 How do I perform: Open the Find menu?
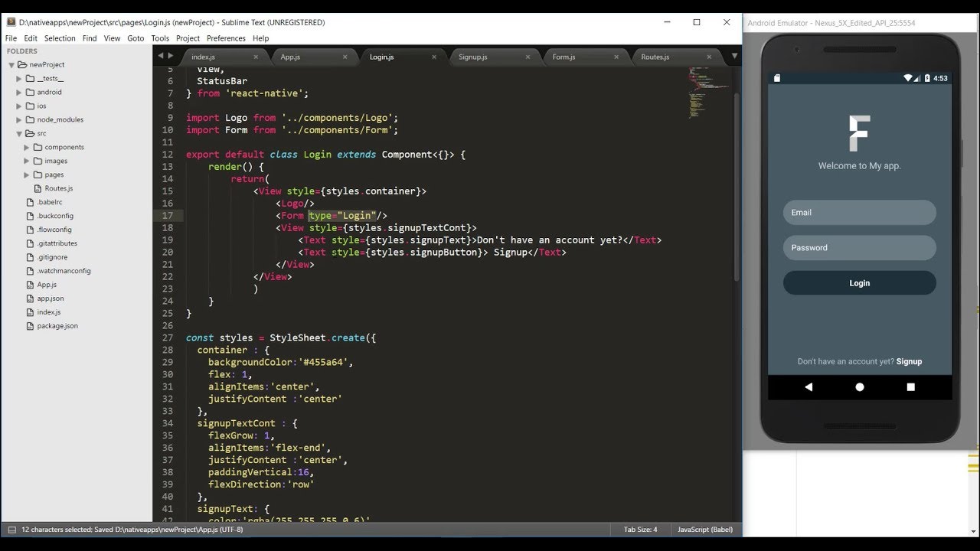point(90,38)
